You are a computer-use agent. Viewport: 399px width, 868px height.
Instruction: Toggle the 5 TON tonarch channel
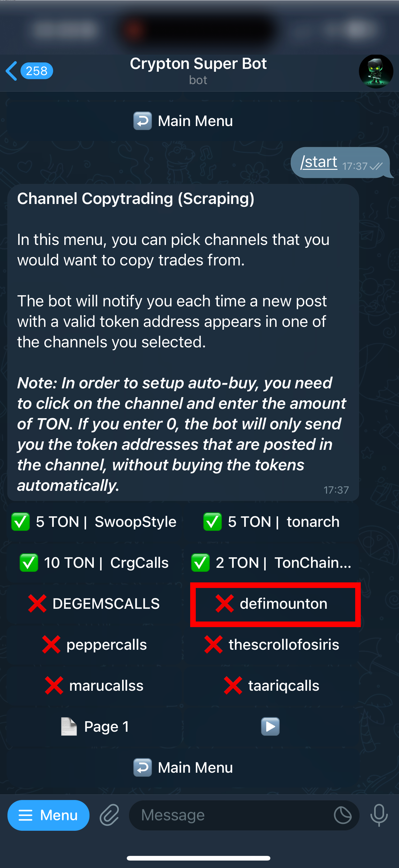(271, 522)
